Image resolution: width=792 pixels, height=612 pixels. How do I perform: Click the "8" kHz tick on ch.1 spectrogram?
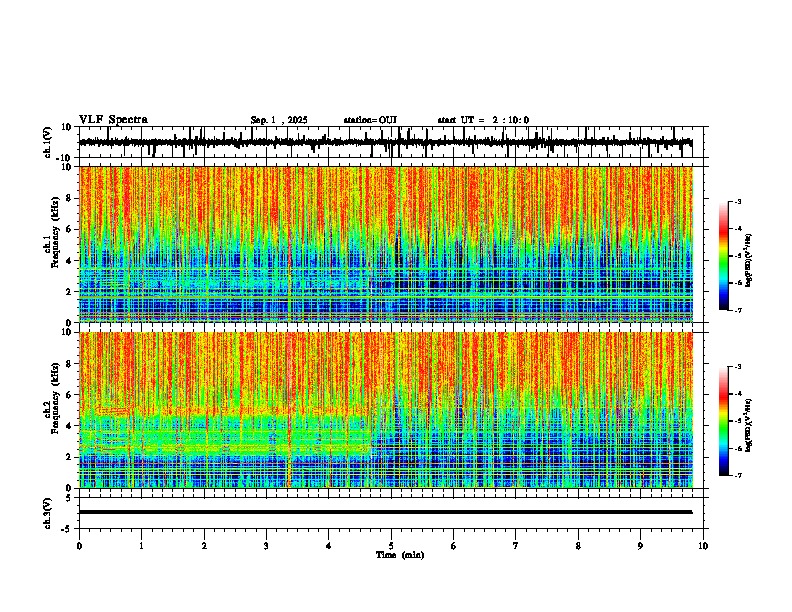tap(69, 198)
